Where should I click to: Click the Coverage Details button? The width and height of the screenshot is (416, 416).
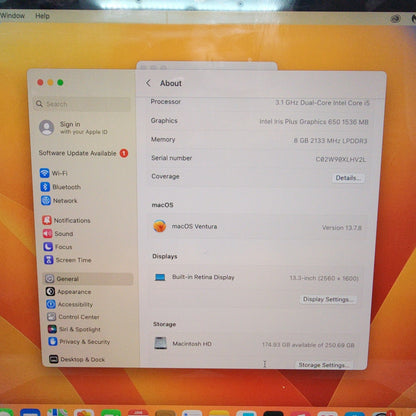348,178
